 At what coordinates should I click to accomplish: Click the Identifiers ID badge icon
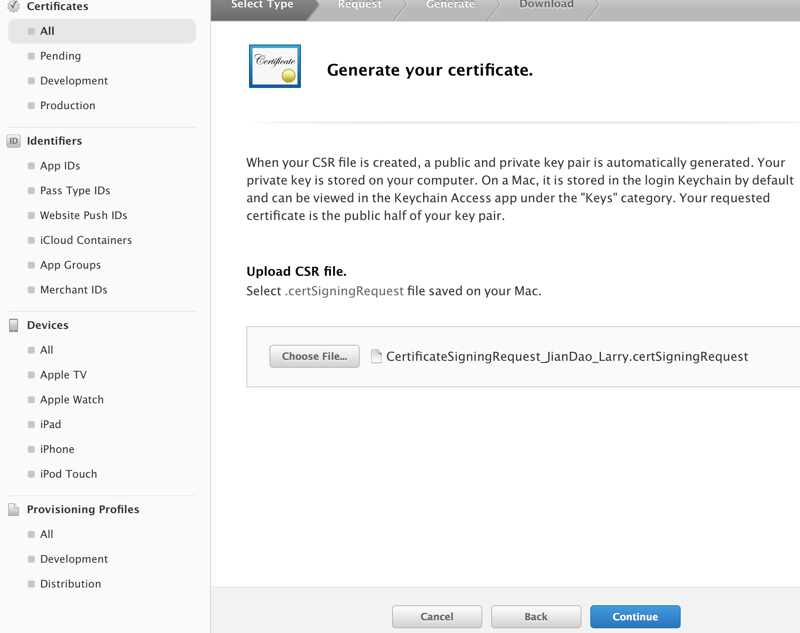(x=14, y=141)
